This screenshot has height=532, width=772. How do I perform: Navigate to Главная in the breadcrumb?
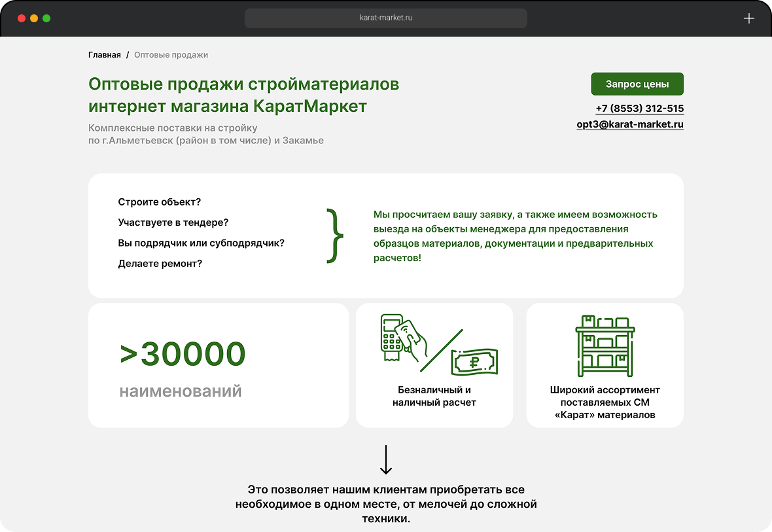pyautogui.click(x=104, y=55)
